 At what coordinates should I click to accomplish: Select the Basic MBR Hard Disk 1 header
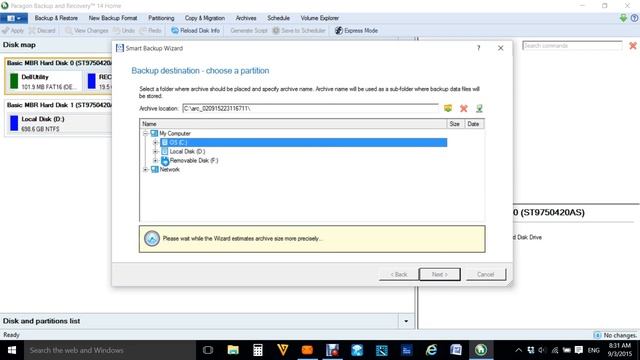click(59, 105)
